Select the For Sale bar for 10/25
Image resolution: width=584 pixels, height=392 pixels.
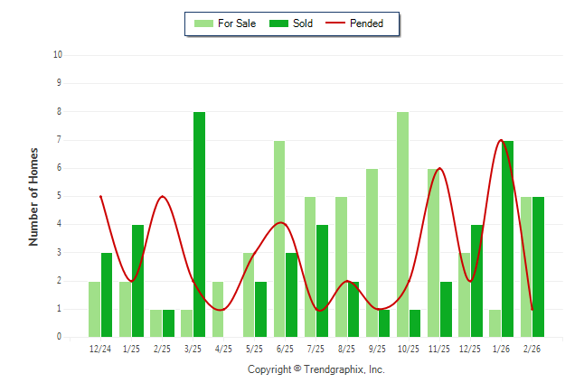pyautogui.click(x=402, y=224)
